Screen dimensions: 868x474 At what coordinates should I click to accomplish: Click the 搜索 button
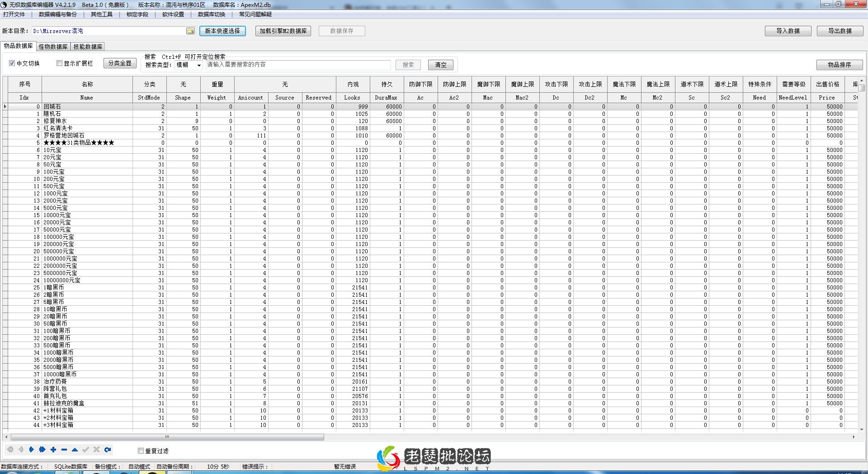tap(408, 65)
